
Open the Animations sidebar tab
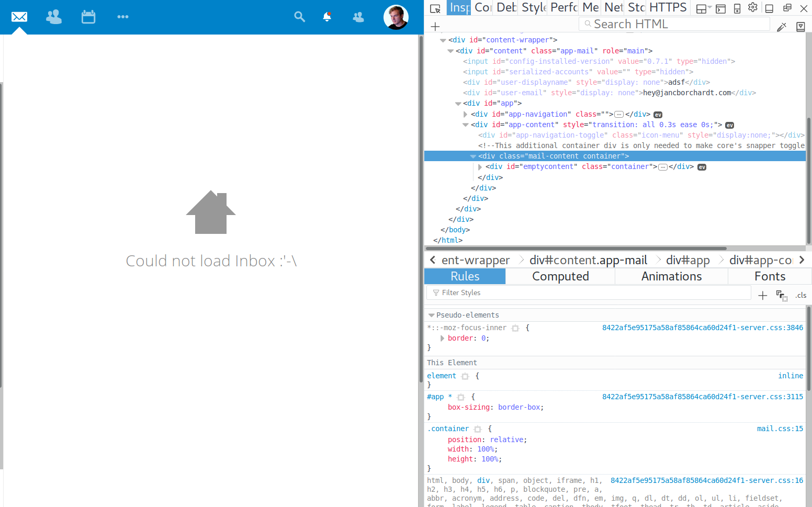(672, 276)
